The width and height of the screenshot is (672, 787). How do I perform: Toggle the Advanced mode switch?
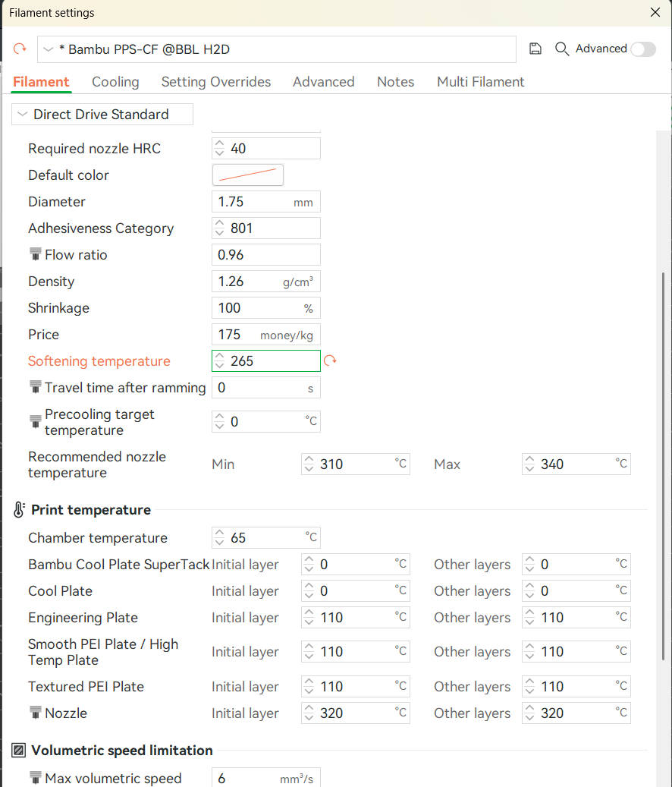[643, 49]
